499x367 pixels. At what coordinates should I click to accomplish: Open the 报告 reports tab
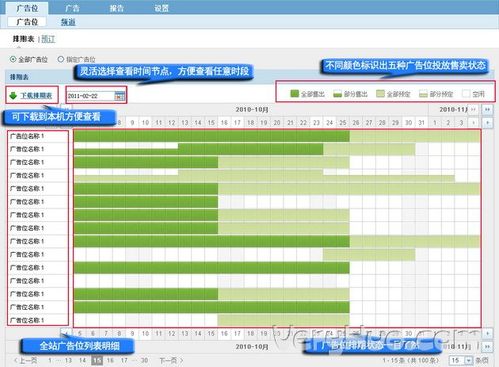117,8
